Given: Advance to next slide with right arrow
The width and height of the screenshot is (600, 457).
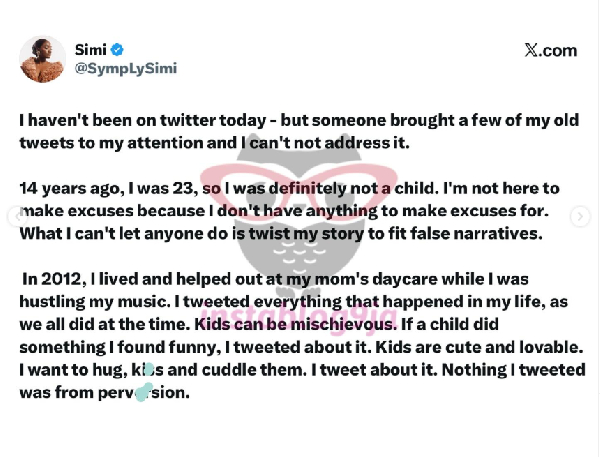Looking at the screenshot, I should [x=580, y=216].
